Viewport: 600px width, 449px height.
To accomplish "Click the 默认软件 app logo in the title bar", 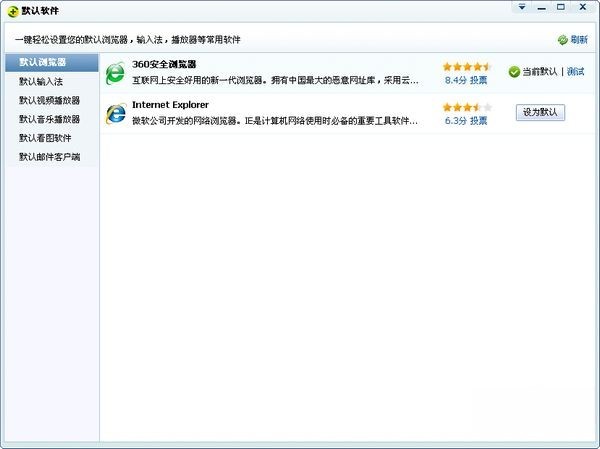I will point(13,11).
